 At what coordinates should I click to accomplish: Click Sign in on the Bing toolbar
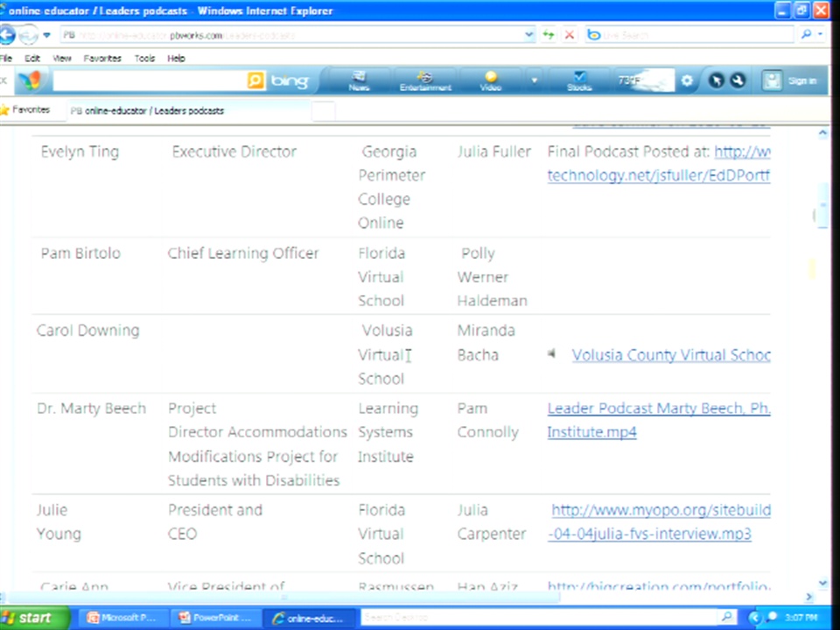802,80
